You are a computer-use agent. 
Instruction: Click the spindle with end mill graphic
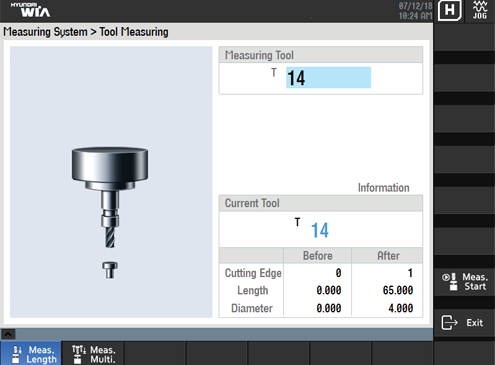tap(110, 197)
